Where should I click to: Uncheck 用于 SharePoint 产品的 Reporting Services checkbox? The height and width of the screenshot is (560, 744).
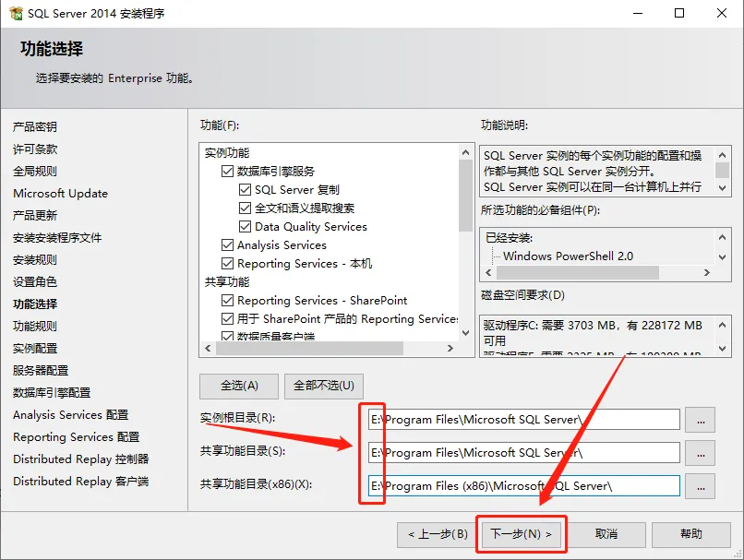(x=227, y=318)
